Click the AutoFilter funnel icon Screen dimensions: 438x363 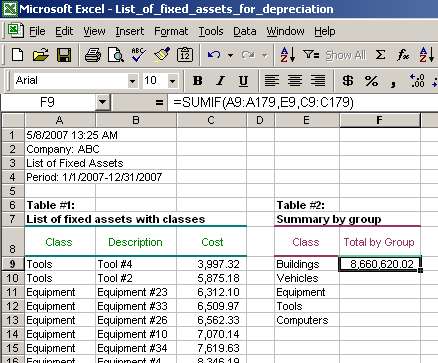click(311, 54)
